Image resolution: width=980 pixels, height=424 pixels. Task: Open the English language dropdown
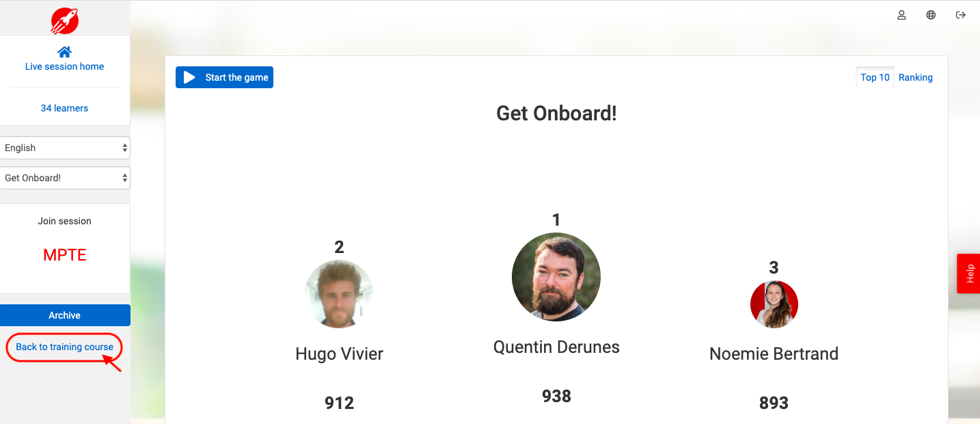(65, 148)
